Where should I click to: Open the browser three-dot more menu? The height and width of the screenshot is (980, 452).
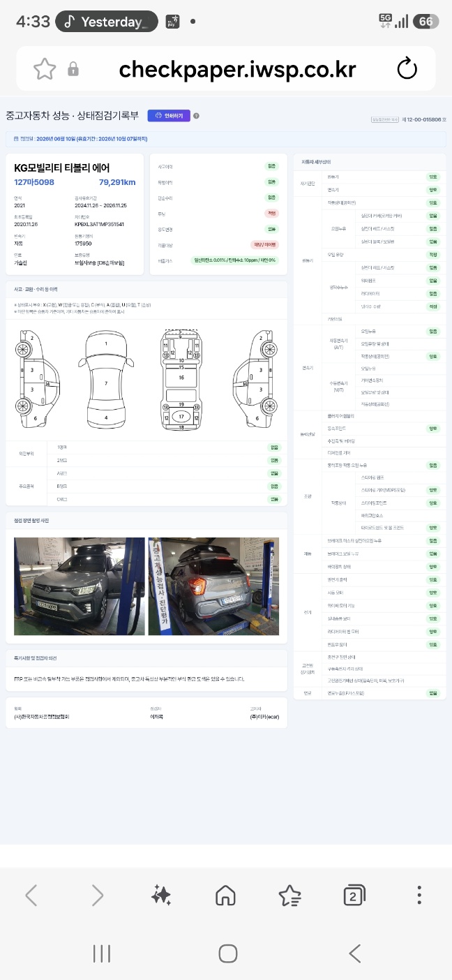click(x=419, y=895)
